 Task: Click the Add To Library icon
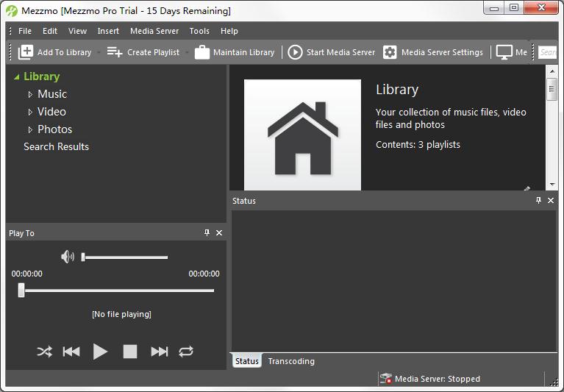26,52
